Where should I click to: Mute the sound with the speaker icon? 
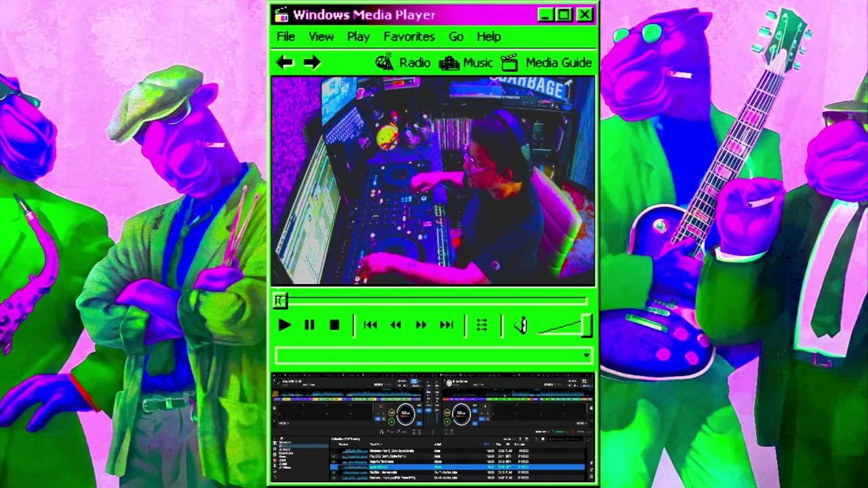tap(520, 325)
